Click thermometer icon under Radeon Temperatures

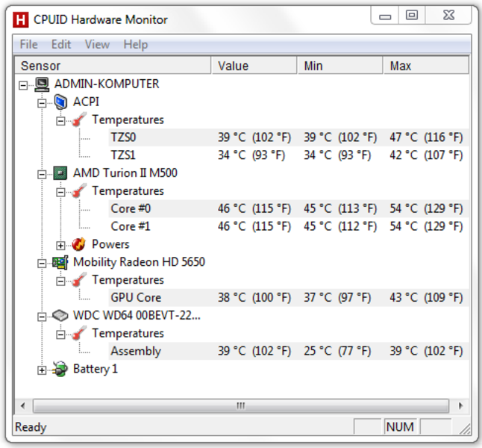(x=79, y=280)
